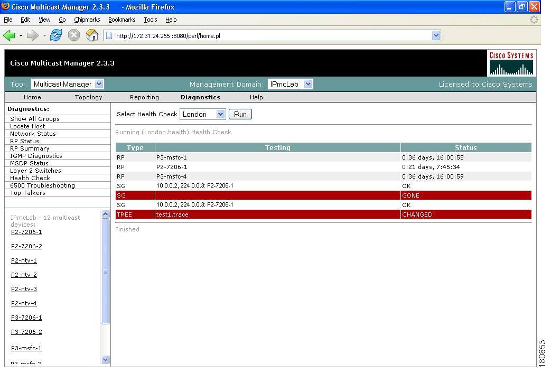Screen dimensions: 551x392
Task: Click the browser address bar URL field
Action: (x=272, y=35)
